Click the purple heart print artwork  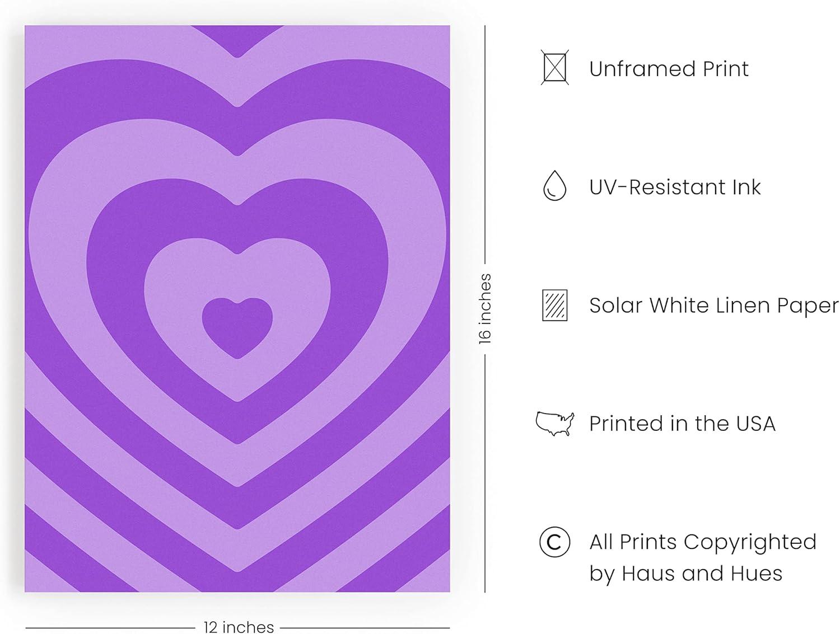237,308
